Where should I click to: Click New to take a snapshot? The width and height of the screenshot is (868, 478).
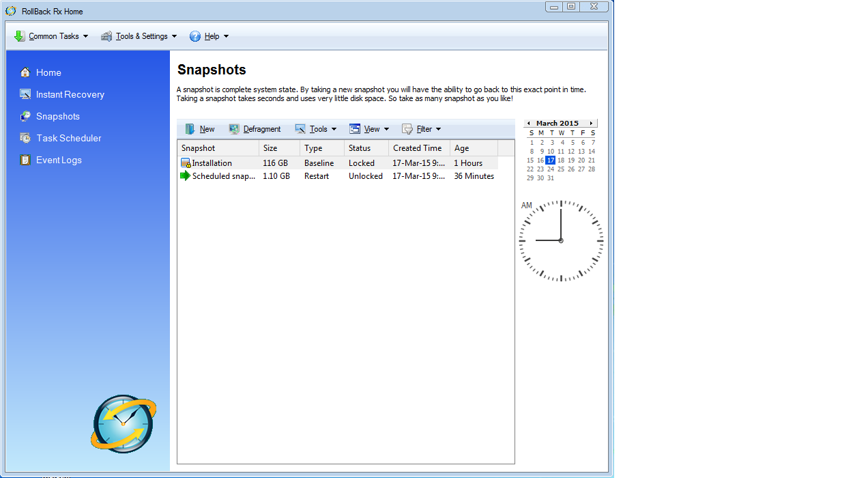click(200, 129)
